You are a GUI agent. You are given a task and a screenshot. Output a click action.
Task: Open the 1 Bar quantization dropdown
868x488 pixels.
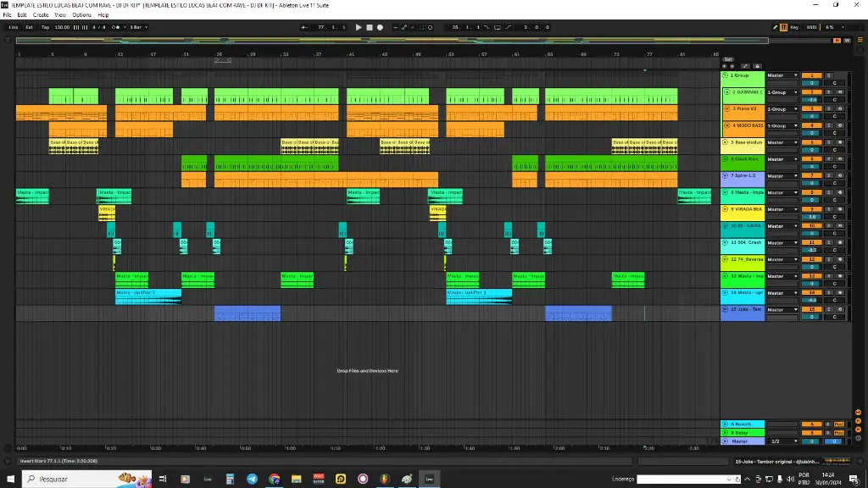[x=139, y=27]
